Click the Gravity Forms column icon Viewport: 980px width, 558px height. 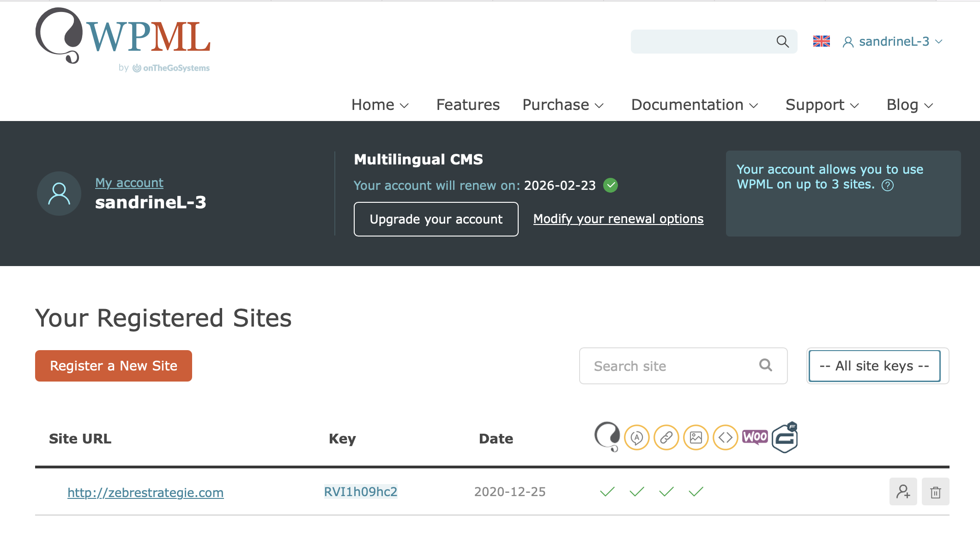[785, 437]
